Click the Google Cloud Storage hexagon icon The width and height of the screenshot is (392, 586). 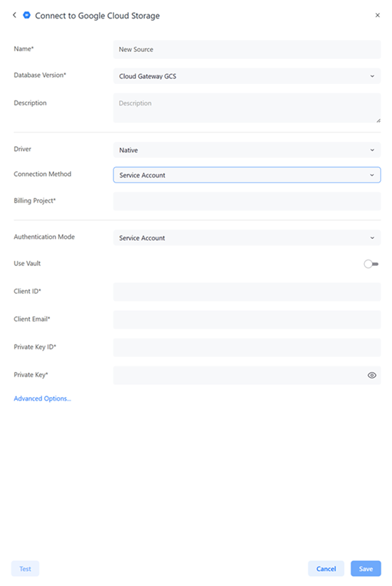pos(26,15)
